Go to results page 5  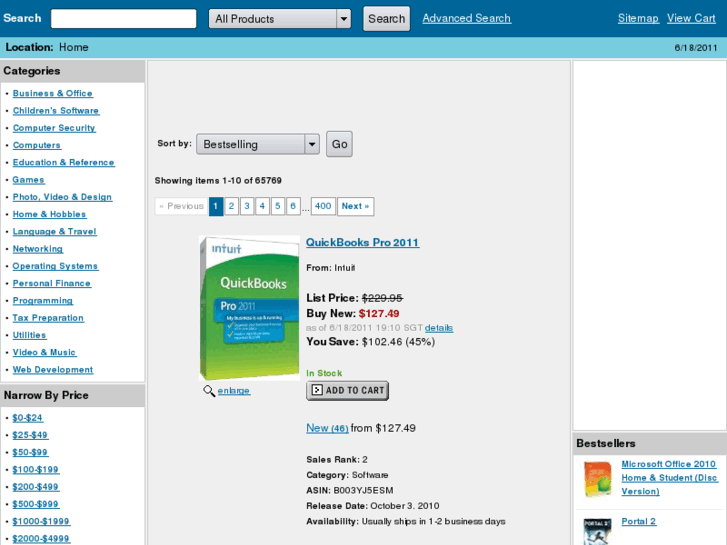coord(277,206)
